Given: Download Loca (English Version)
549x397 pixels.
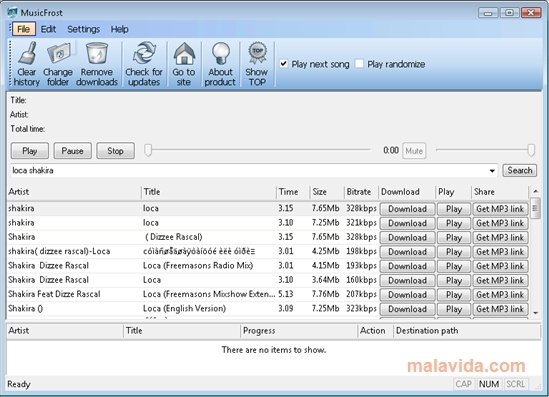Looking at the screenshot, I should 407,309.
